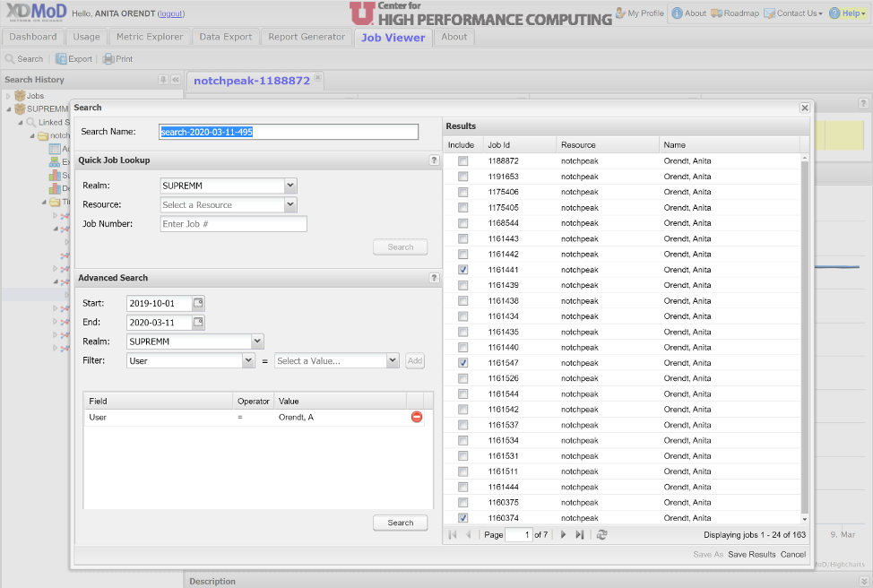Open the Resource dropdown in Quick Job Lookup
The height and width of the screenshot is (588, 873).
(290, 205)
